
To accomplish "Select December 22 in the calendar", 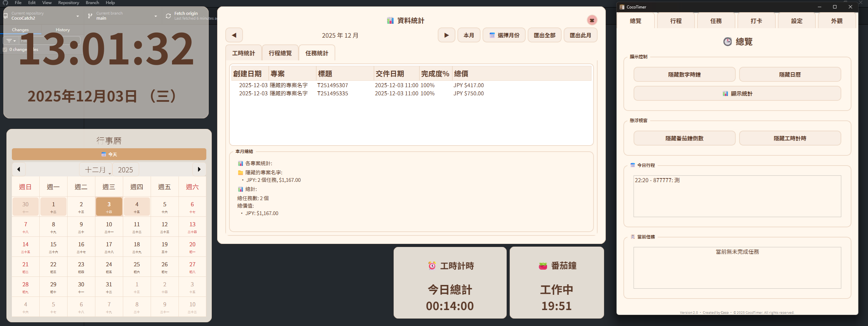I will point(53,267).
